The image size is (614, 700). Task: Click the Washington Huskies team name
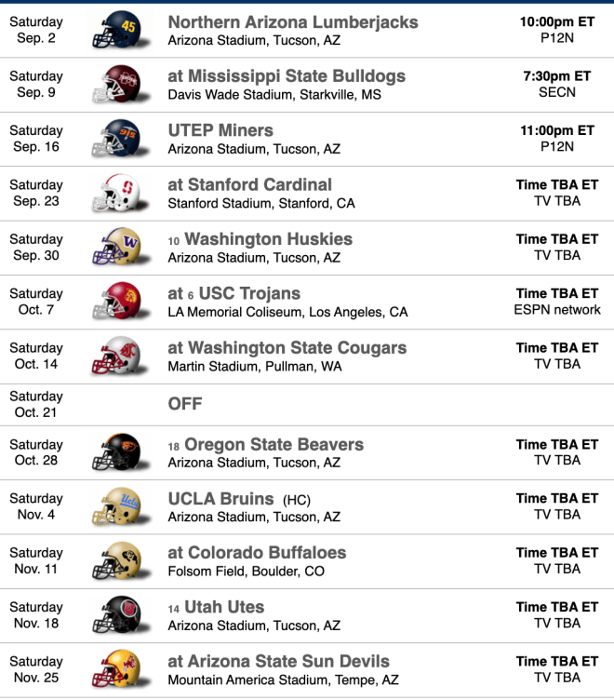click(x=268, y=239)
